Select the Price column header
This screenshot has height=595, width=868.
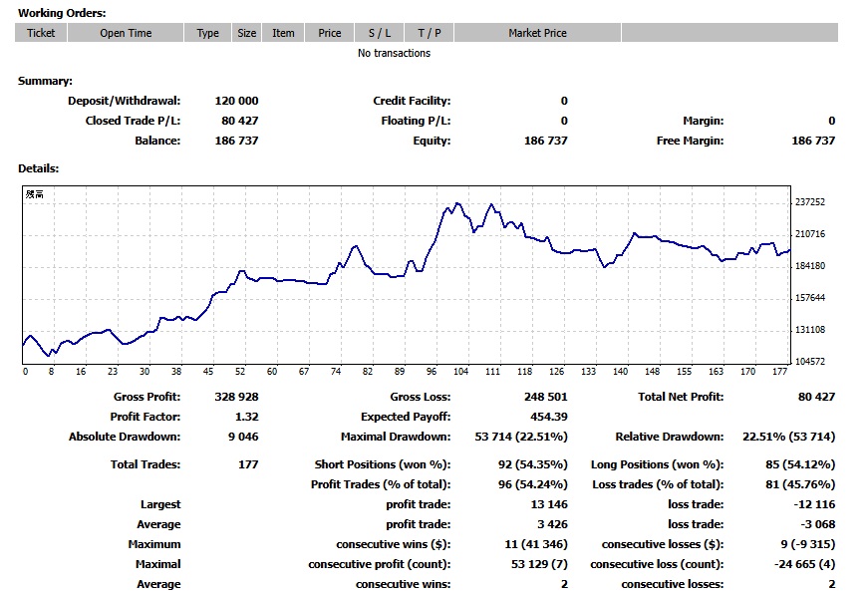click(330, 33)
